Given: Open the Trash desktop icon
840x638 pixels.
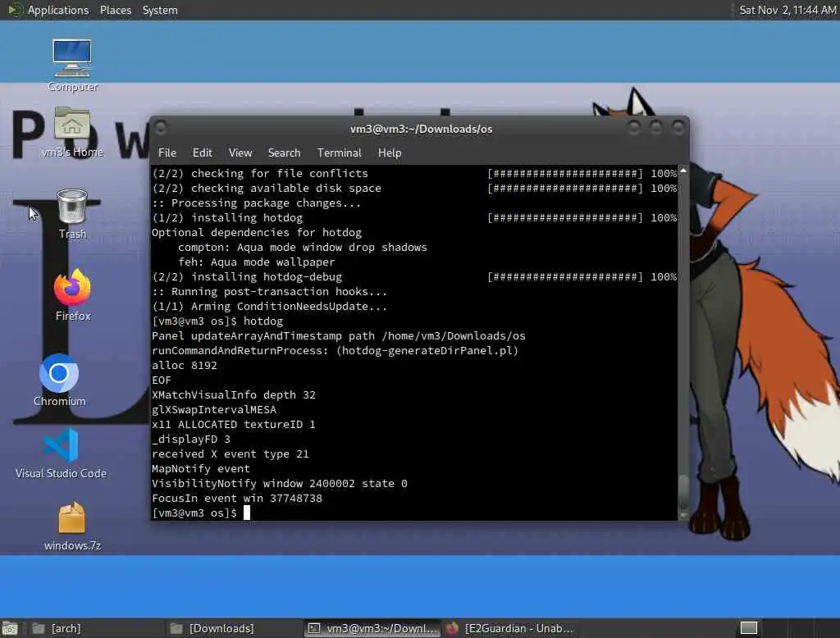Looking at the screenshot, I should 72,214.
